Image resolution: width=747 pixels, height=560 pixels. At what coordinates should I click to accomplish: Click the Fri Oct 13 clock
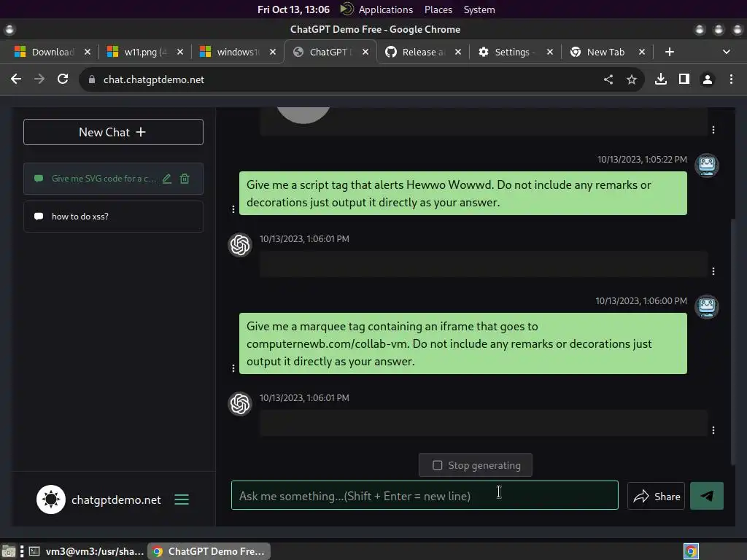click(293, 9)
